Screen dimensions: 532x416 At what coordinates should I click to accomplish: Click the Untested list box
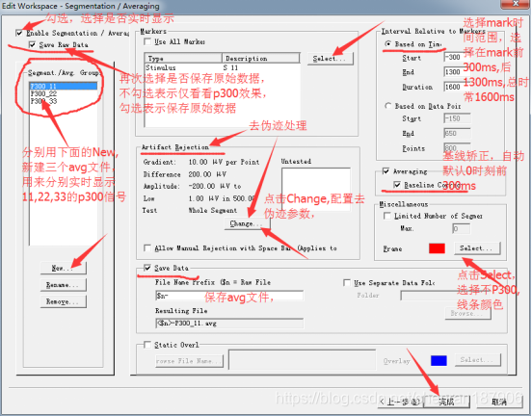316,189
